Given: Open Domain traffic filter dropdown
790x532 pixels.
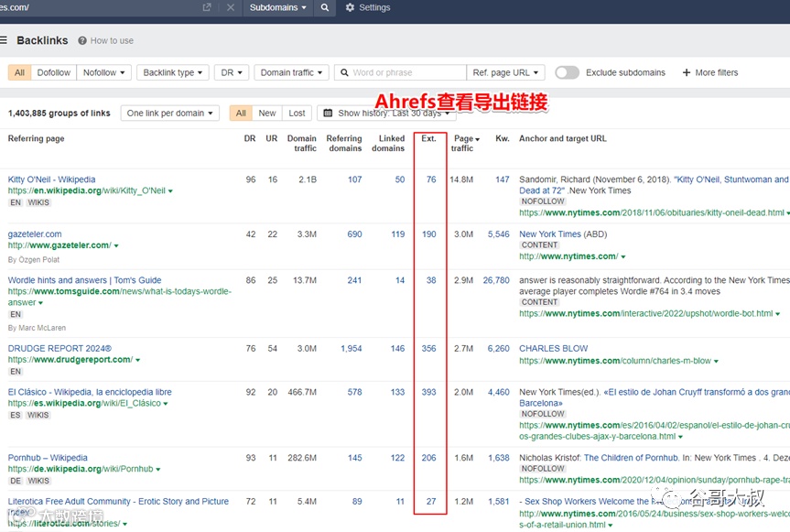Looking at the screenshot, I should (x=291, y=72).
